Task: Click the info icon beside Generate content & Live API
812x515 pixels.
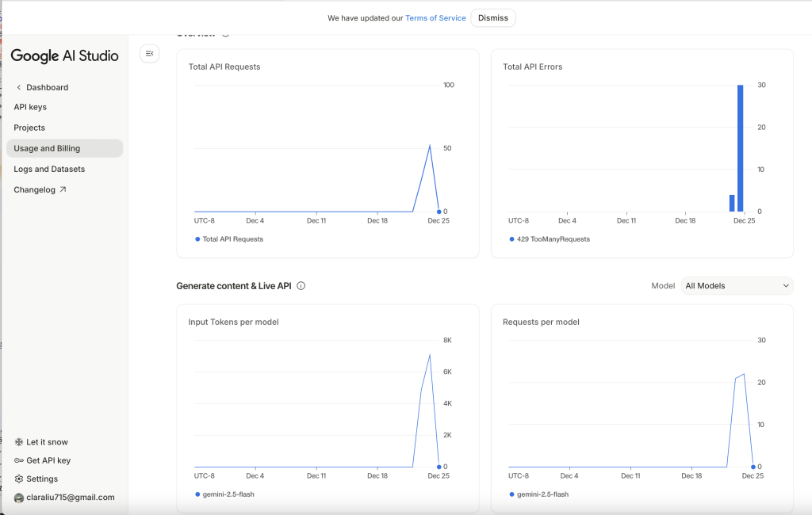Action: [301, 286]
